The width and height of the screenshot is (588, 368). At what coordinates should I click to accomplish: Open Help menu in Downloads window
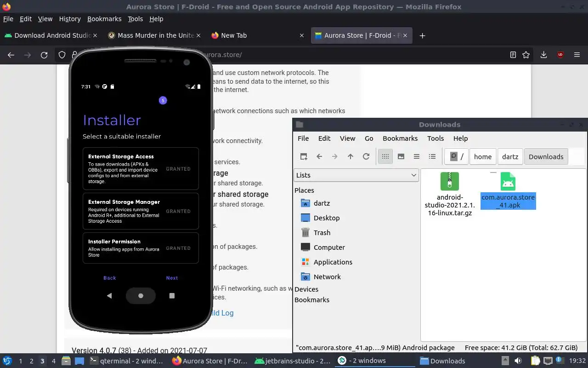pos(460,138)
